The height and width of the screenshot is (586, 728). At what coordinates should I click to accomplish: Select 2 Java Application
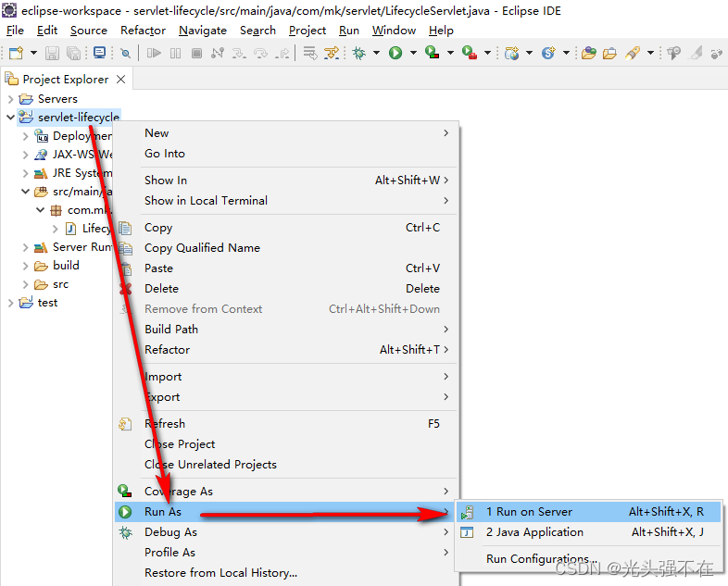pos(589,532)
